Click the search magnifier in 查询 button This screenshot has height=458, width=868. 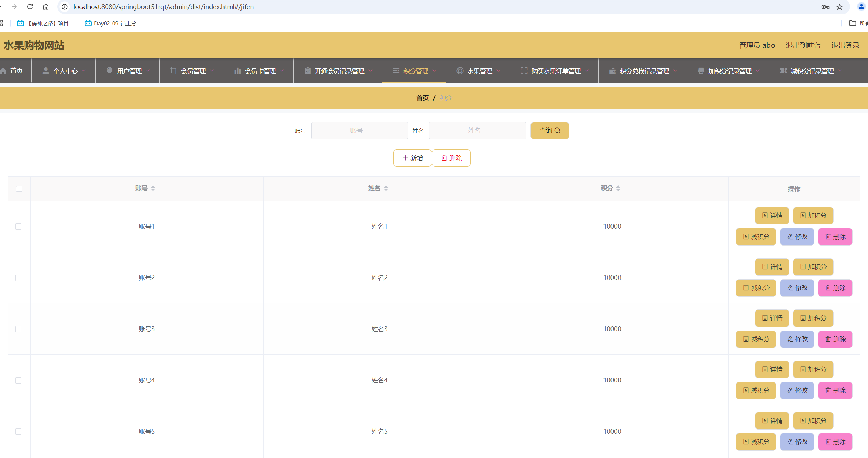[557, 130]
